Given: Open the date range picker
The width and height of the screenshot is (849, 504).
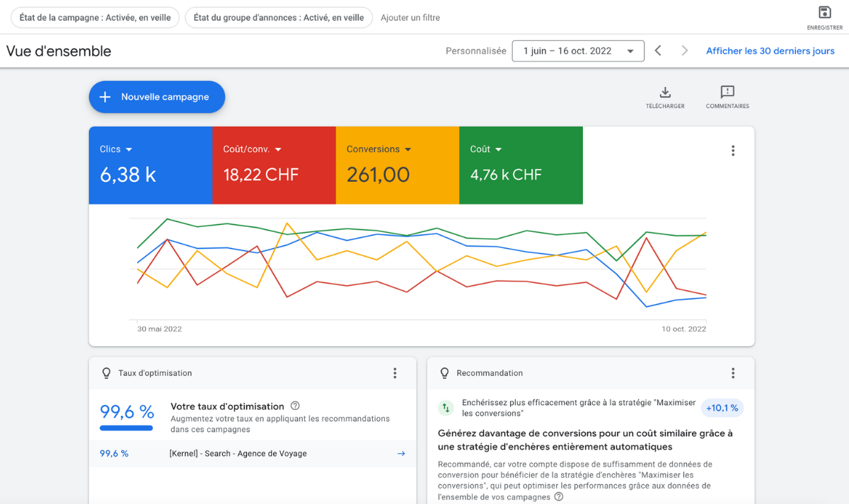Looking at the screenshot, I should coord(578,51).
